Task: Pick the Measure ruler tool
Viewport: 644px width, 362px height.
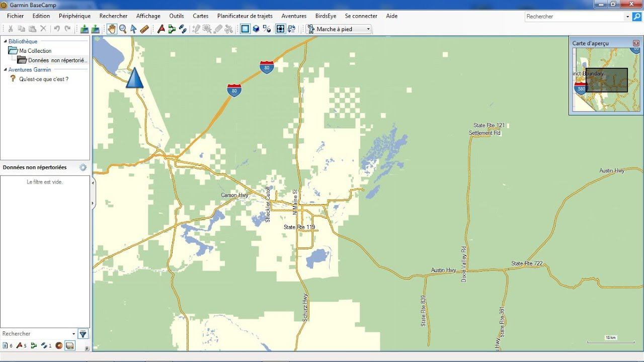Action: tap(144, 29)
